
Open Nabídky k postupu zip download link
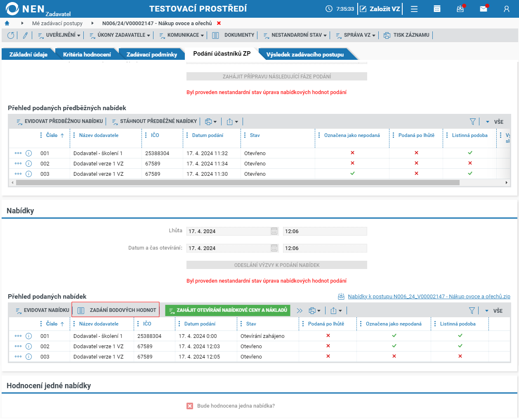tap(429, 296)
